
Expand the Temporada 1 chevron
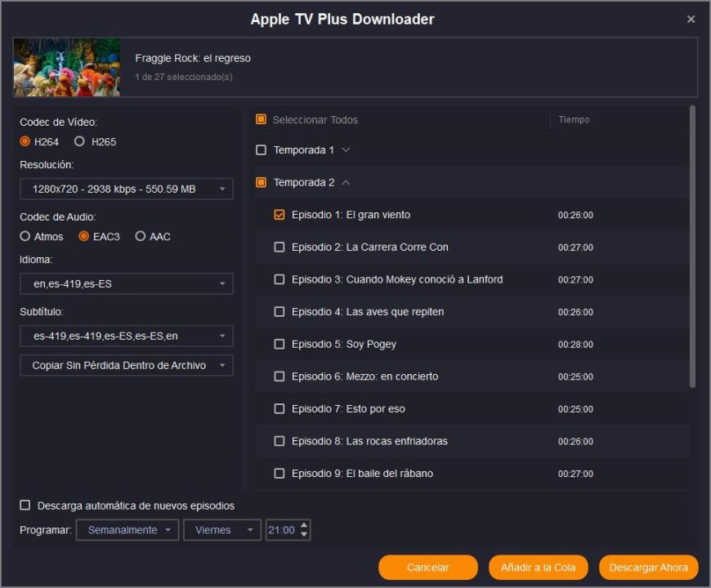pyautogui.click(x=346, y=150)
